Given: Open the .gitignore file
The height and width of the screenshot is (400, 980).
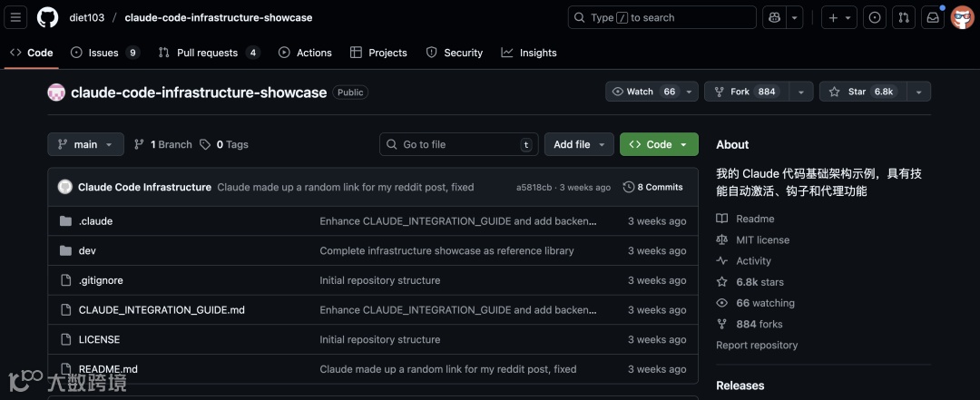Looking at the screenshot, I should click(x=101, y=280).
